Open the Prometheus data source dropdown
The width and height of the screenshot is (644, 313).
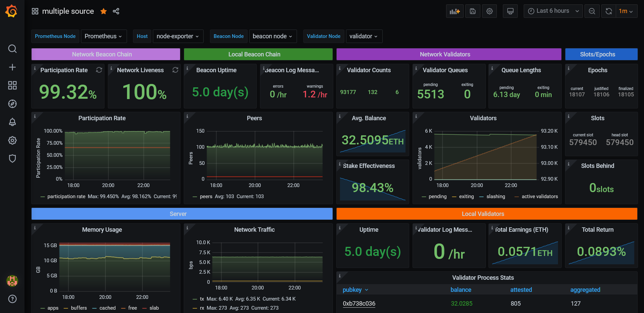tap(104, 36)
